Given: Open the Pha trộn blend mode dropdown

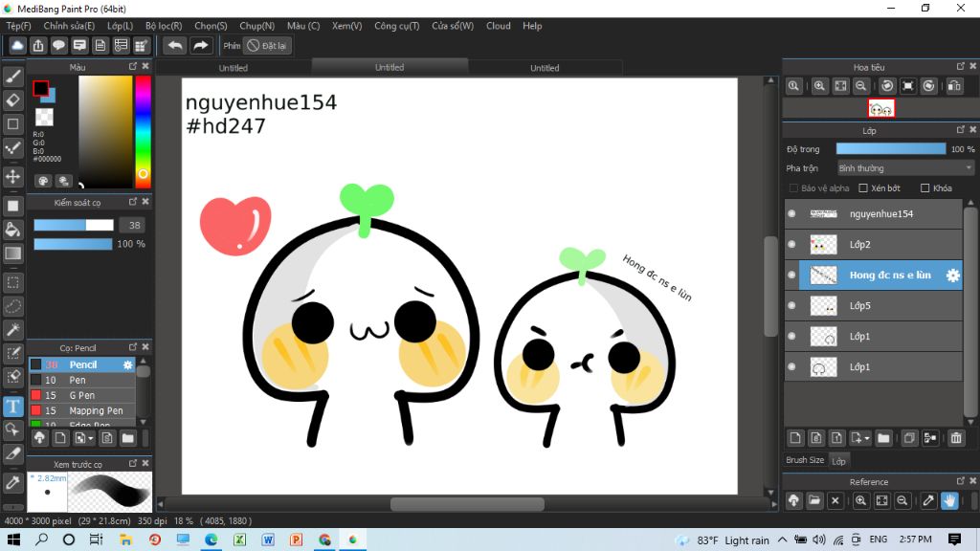Looking at the screenshot, I should [x=905, y=168].
